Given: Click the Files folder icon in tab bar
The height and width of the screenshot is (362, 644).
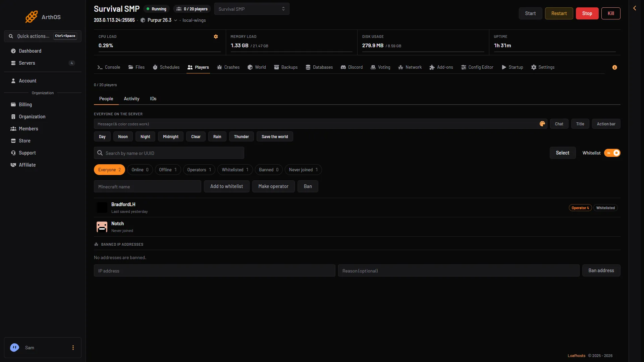Looking at the screenshot, I should (131, 67).
